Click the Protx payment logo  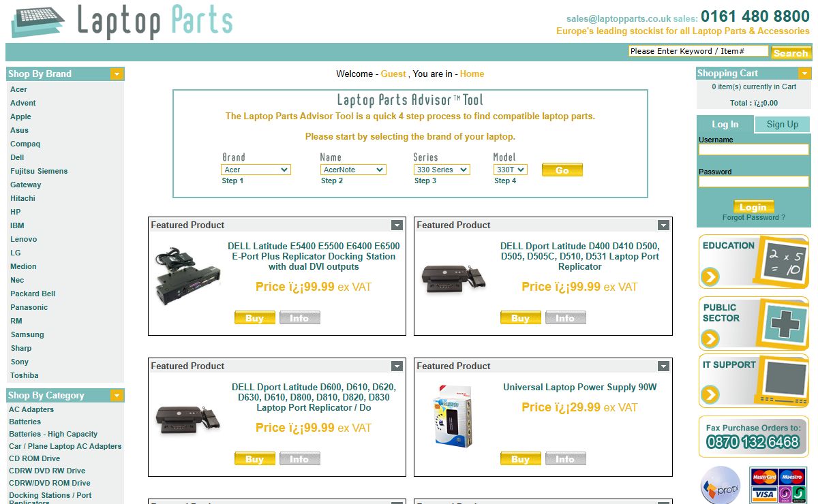click(720, 484)
